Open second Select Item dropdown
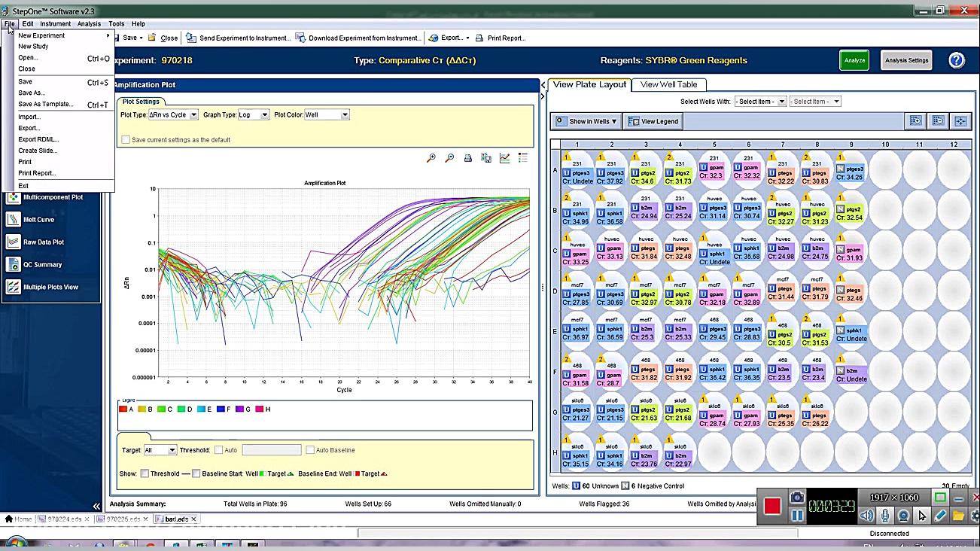The image size is (980, 551). pos(815,101)
